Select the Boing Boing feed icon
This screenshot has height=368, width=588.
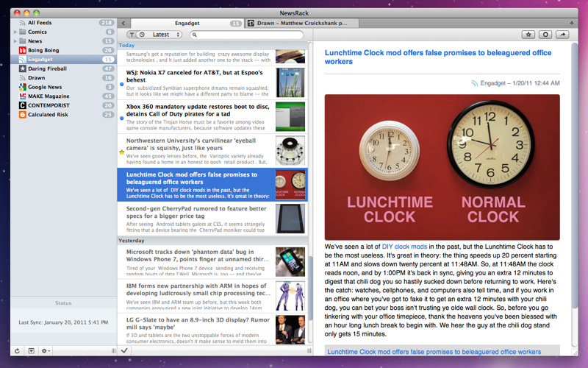[x=23, y=50]
